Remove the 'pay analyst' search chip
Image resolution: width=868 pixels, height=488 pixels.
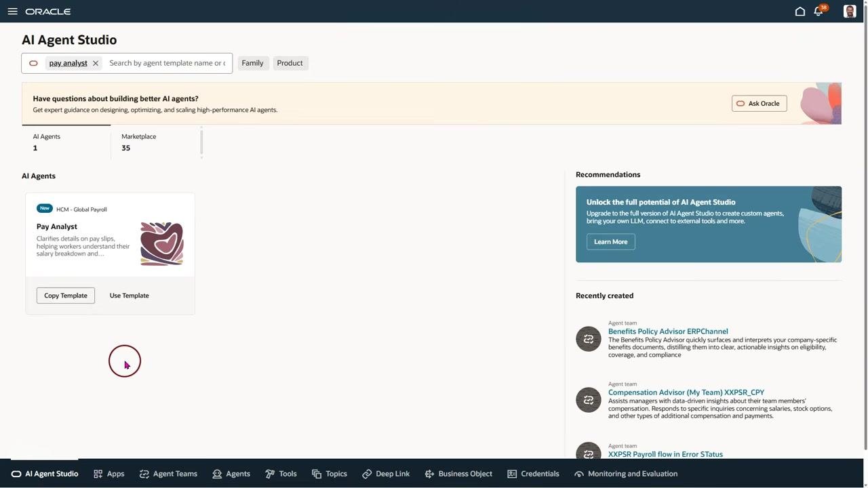(x=96, y=63)
